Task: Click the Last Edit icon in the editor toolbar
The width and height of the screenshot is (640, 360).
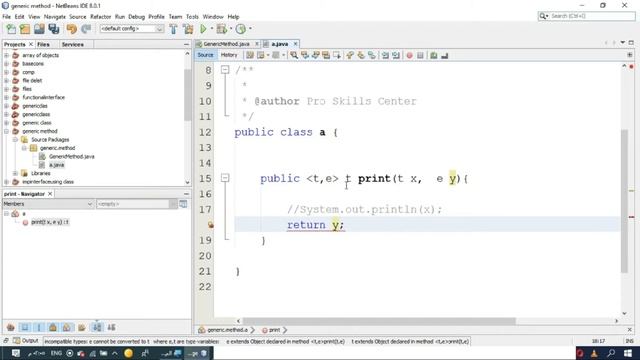Action: click(x=250, y=55)
